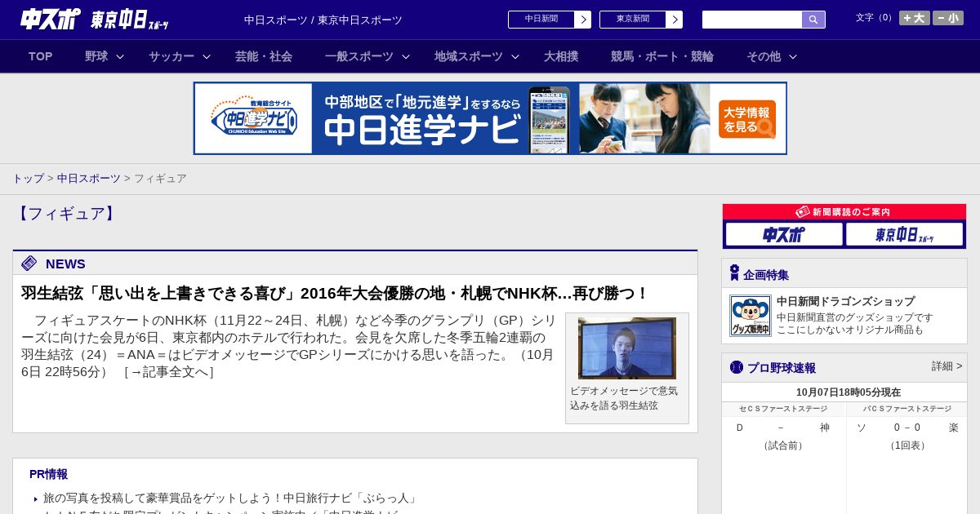The image size is (980, 514).
Task: Go to 中日スポーツ breadcrumb link
Action: pos(89,179)
